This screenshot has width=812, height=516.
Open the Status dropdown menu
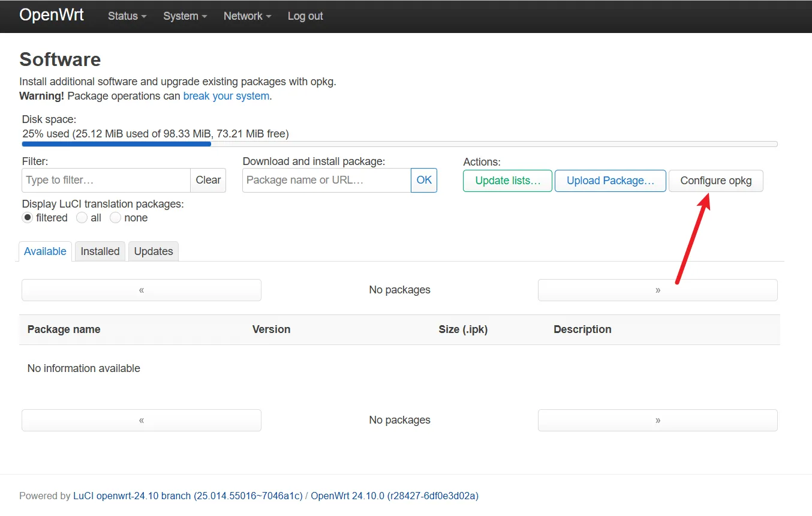[127, 16]
